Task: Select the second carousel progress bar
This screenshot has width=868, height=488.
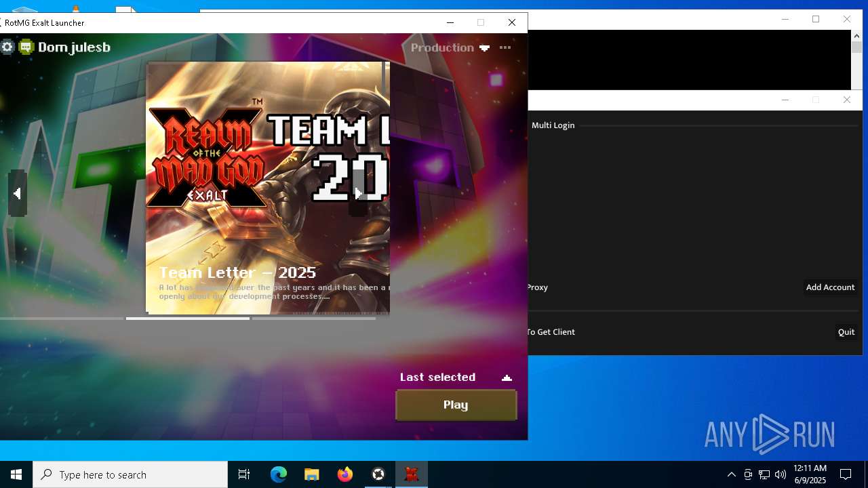Action: 188,318
